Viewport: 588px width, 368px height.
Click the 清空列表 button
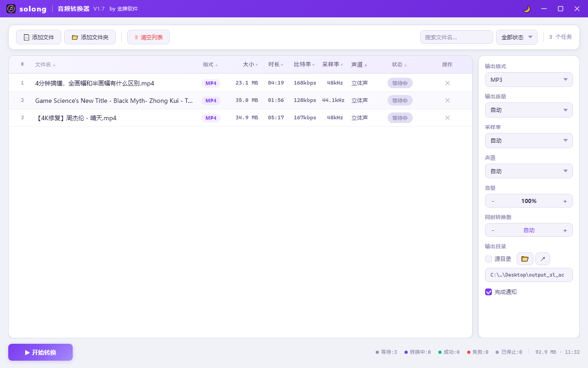(148, 37)
